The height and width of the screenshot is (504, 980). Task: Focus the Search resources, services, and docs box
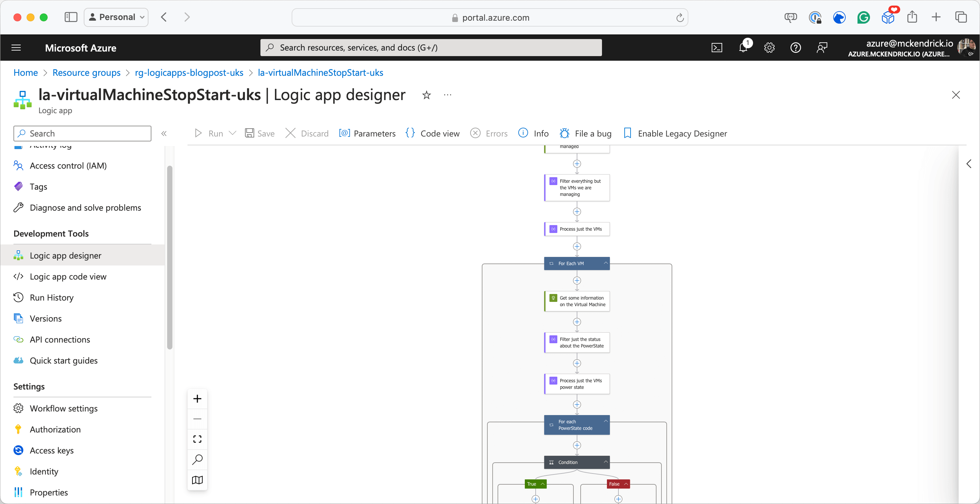coord(431,48)
